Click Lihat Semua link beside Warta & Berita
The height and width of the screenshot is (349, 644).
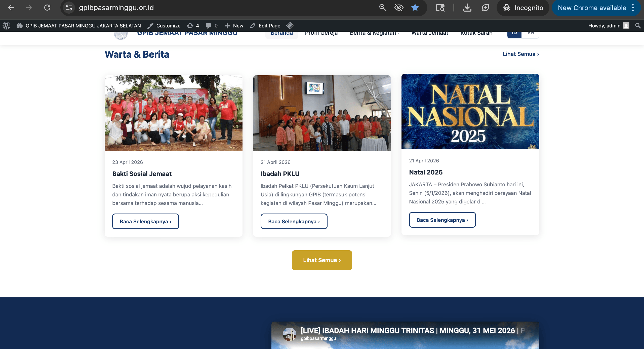pos(521,54)
